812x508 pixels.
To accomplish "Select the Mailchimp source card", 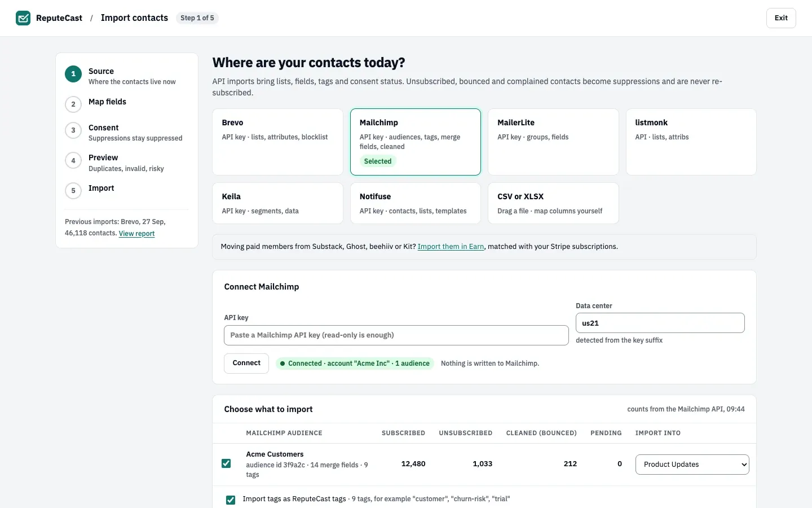I will pyautogui.click(x=416, y=142).
